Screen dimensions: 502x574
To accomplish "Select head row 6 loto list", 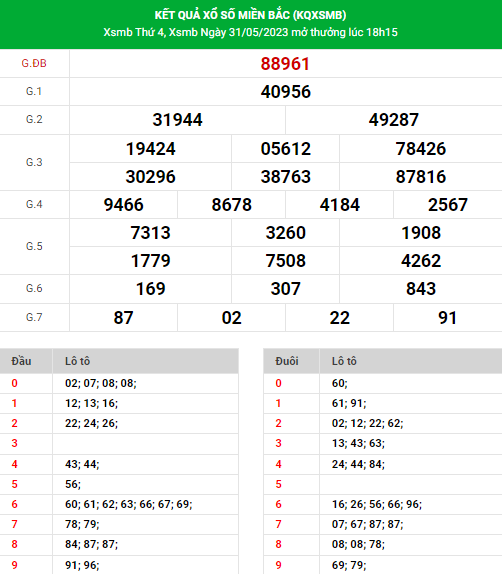I will (129, 504).
